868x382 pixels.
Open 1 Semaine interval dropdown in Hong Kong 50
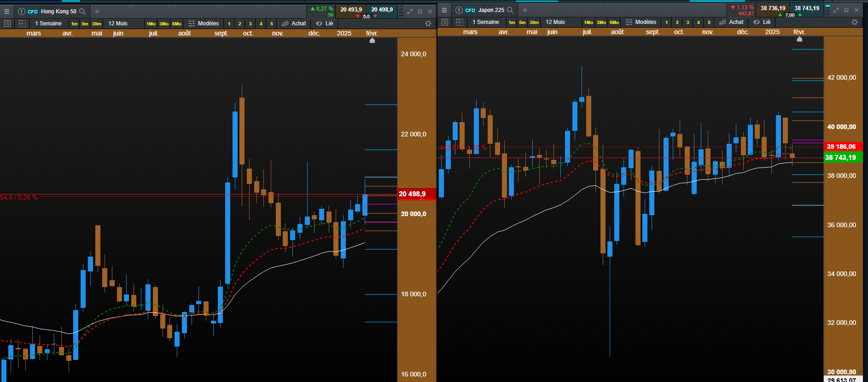tap(48, 24)
